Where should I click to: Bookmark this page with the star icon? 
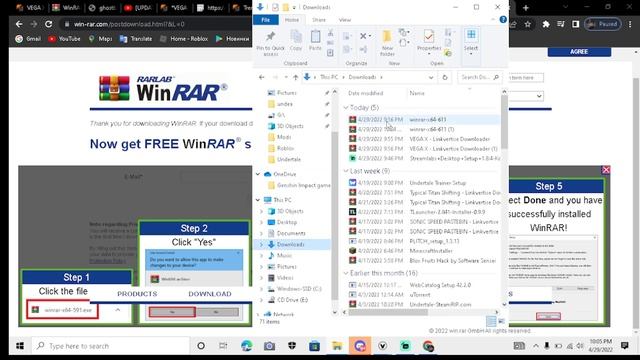point(528,24)
